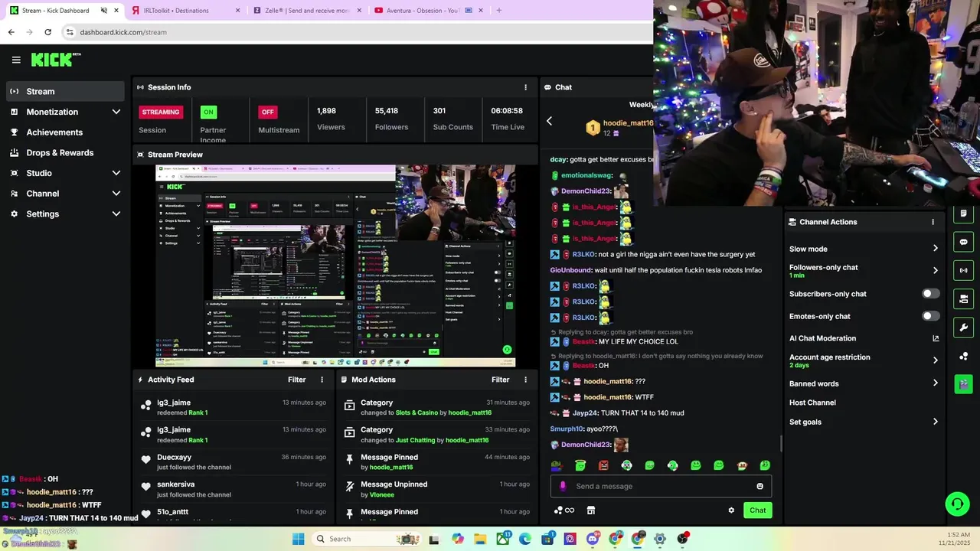Click Filter in Activity Feed
Viewport: 980px width, 551px height.
point(297,380)
